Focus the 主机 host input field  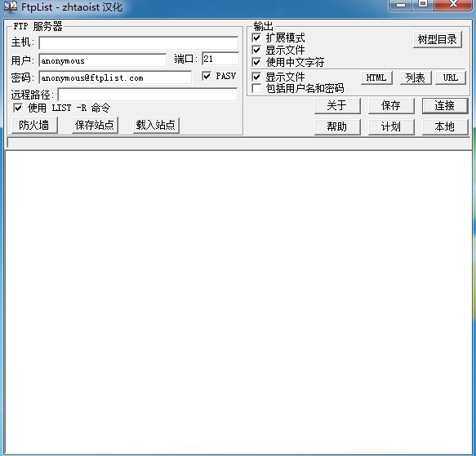(x=139, y=43)
